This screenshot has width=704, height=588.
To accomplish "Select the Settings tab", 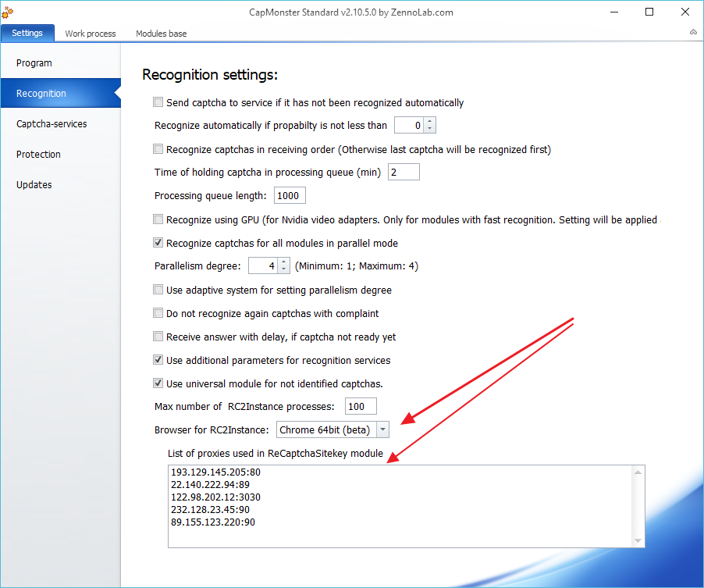I will click(27, 33).
